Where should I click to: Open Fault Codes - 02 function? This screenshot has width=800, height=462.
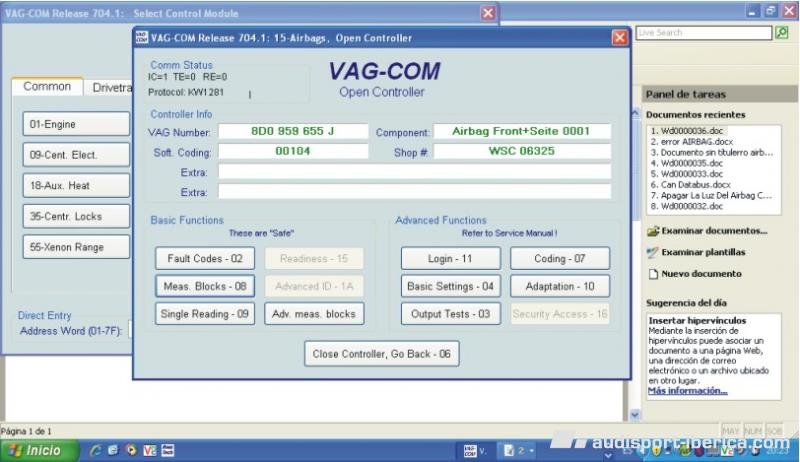[x=205, y=259]
